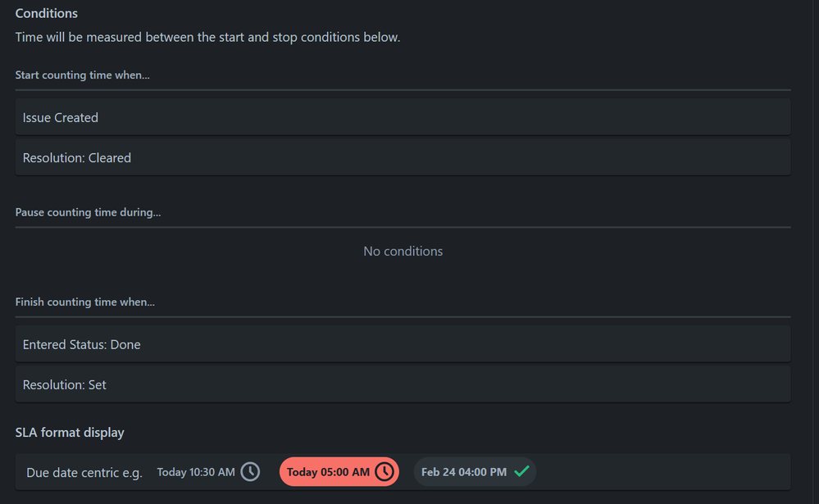Screen dimensions: 819x504
Task: Click the Finish counting time when heading
Action: pos(85,302)
